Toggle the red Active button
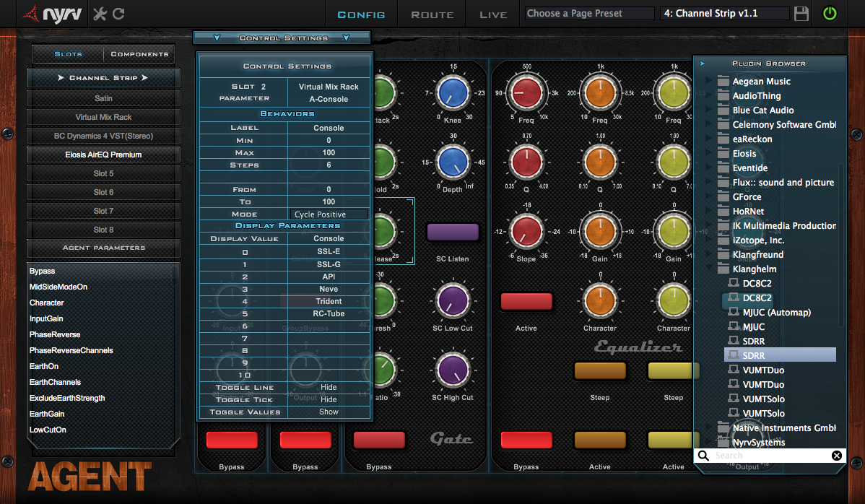 pos(526,301)
